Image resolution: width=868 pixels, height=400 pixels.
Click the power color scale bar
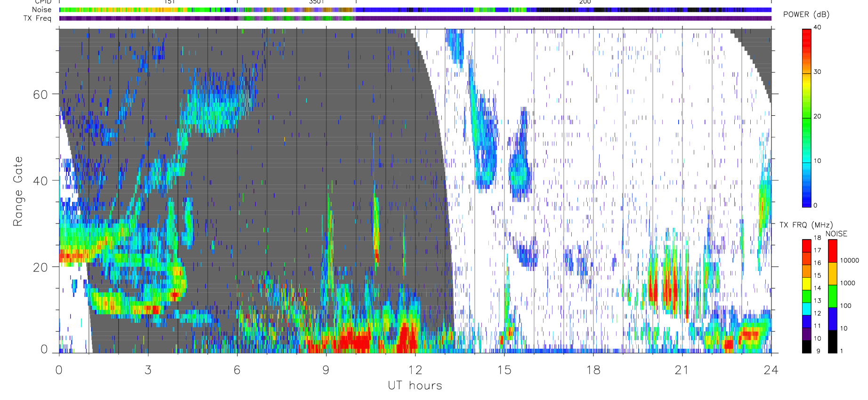[x=807, y=118]
